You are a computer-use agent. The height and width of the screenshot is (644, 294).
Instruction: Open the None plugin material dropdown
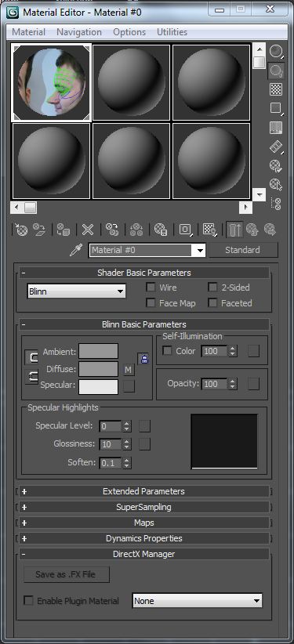tap(198, 601)
